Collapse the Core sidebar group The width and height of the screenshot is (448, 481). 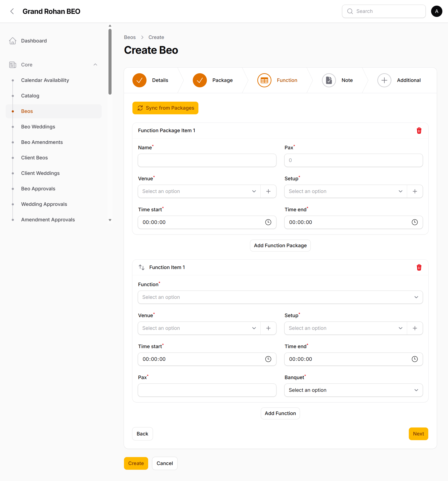(95, 65)
